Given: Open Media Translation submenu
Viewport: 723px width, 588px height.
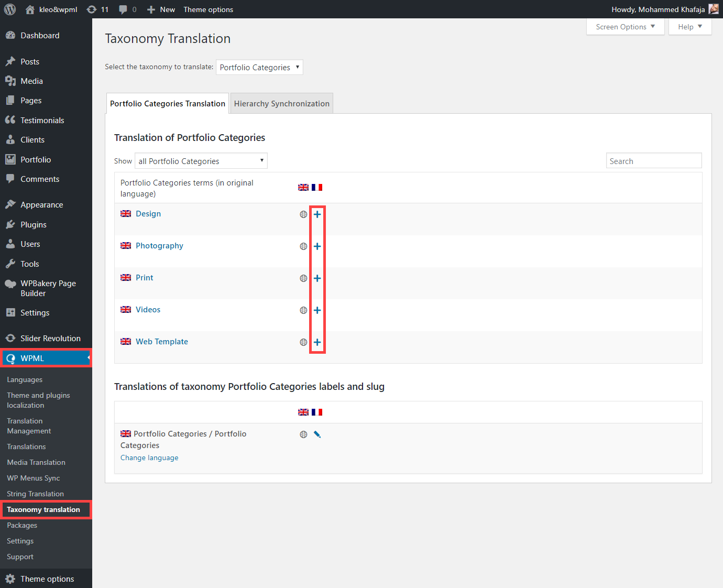Looking at the screenshot, I should point(36,462).
